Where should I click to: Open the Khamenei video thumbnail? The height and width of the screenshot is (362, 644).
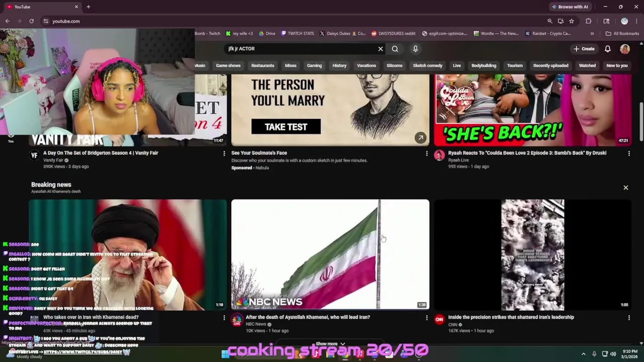(128, 254)
